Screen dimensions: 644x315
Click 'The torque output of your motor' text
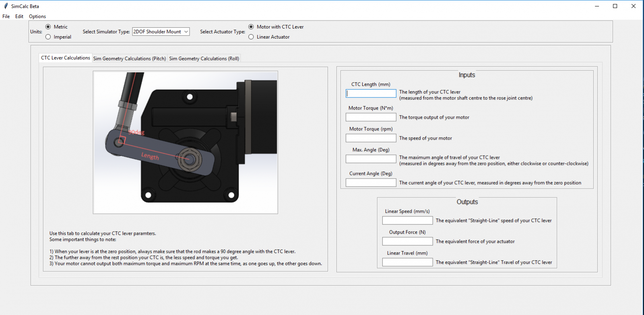click(434, 117)
